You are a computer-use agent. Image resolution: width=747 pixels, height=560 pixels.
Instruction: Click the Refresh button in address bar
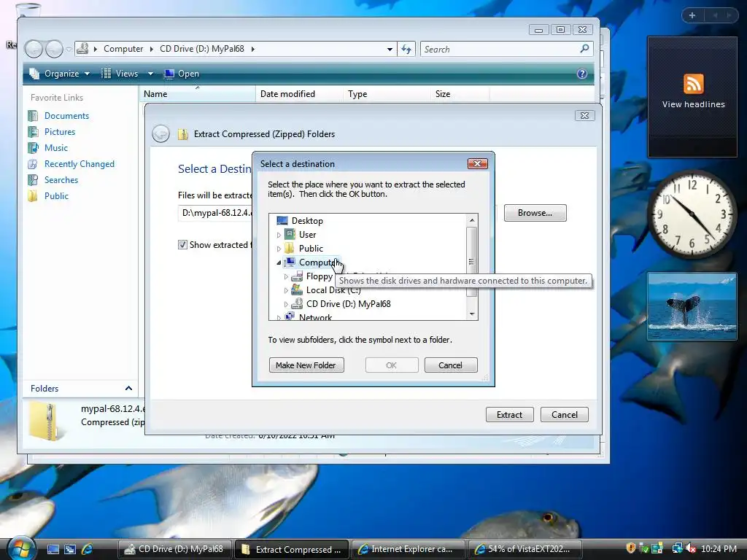406,49
